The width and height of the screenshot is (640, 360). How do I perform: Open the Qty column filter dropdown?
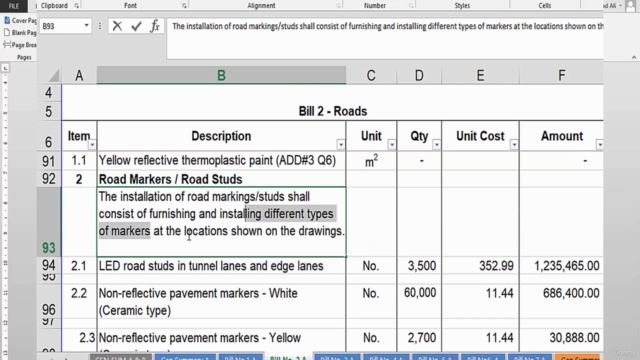pos(437,144)
